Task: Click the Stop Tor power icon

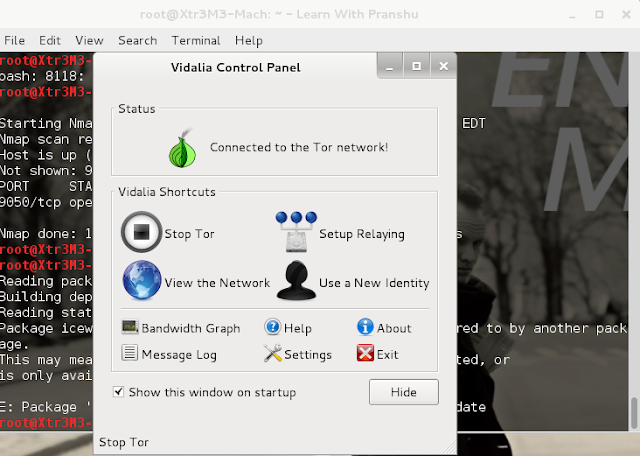Action: tap(141, 233)
